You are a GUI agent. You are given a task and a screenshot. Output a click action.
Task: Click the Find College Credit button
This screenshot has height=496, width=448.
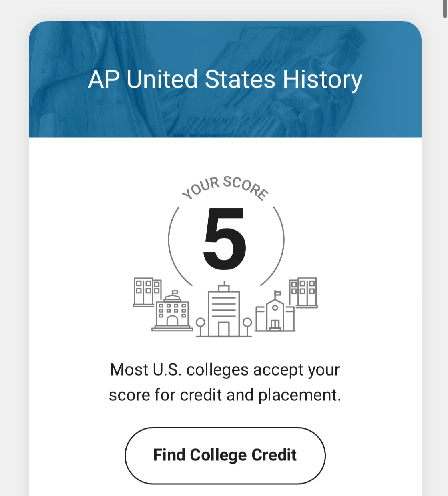[225, 455]
